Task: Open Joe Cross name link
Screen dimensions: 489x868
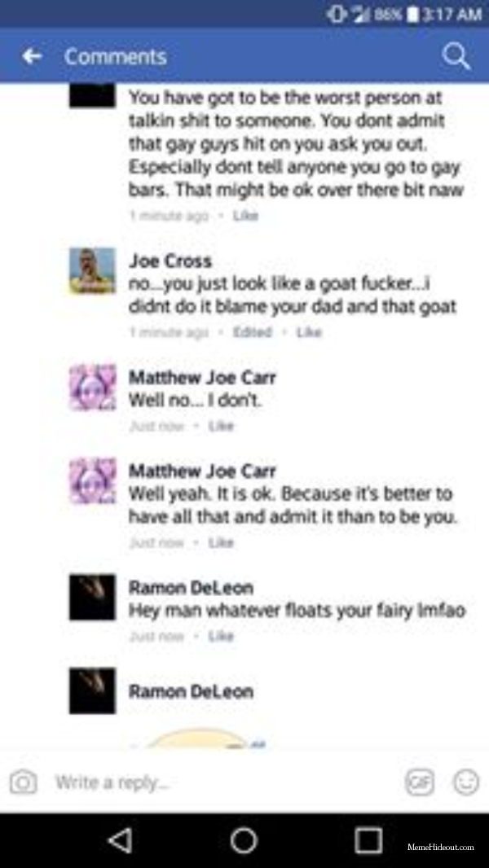Action: tap(170, 261)
